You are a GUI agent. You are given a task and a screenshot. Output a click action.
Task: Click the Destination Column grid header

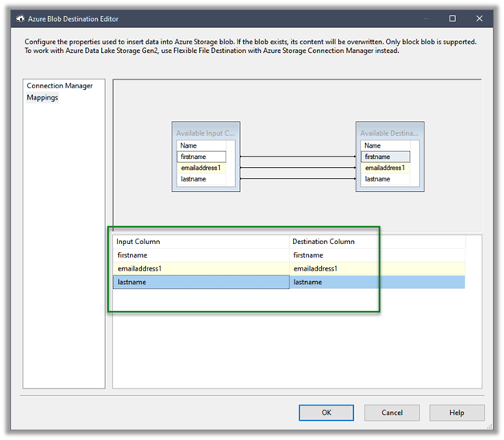click(x=377, y=242)
